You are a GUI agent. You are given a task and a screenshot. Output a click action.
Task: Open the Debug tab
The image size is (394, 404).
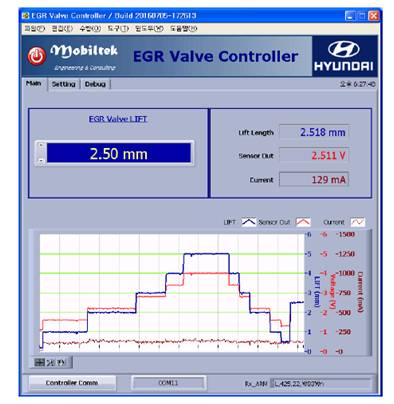(95, 84)
